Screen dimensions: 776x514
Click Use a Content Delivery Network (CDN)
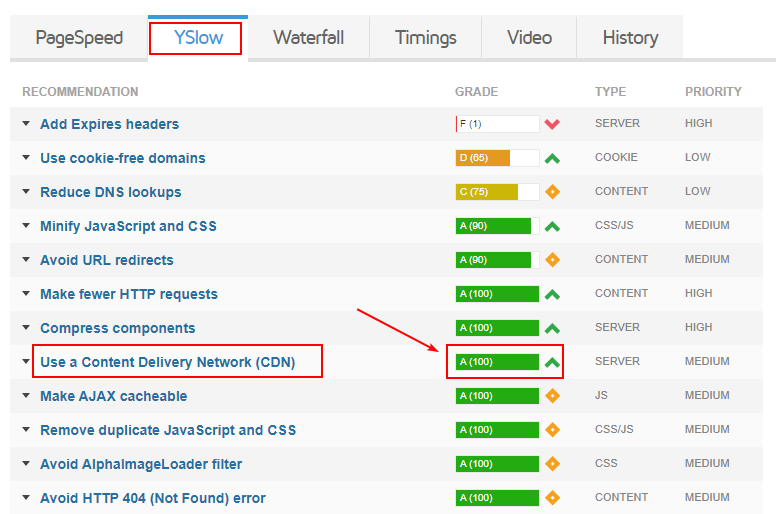[168, 362]
